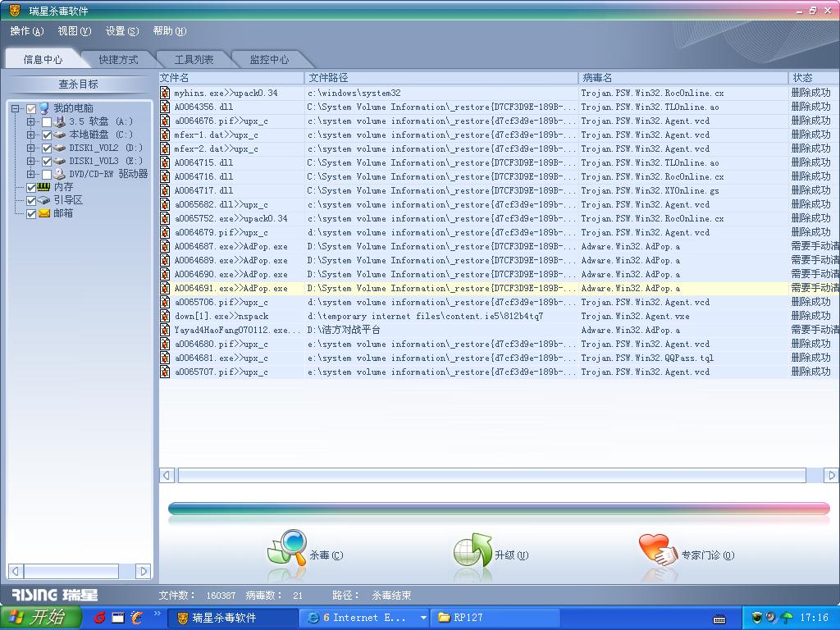Viewport: 840px width, 630px height.
Task: Click the Start (开始) button
Action: [x=41, y=618]
